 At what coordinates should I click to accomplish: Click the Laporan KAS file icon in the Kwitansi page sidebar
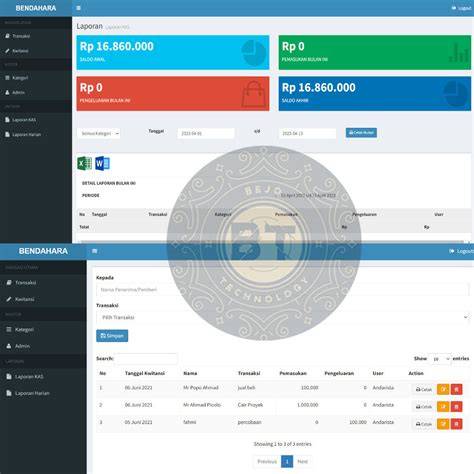9,376
